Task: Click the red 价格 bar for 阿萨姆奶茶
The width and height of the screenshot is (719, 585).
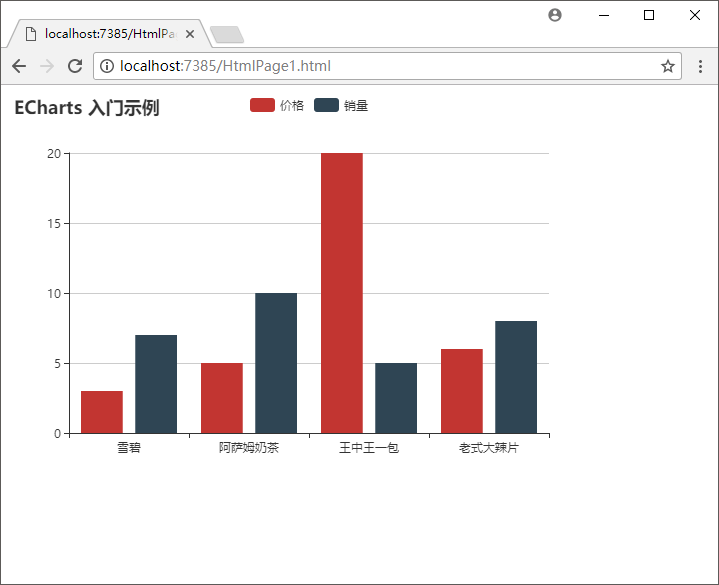Action: pos(222,398)
